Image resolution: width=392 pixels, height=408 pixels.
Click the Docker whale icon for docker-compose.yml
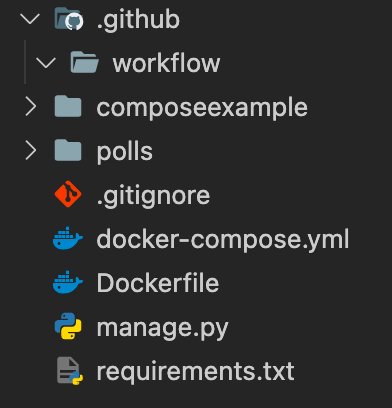(68, 238)
